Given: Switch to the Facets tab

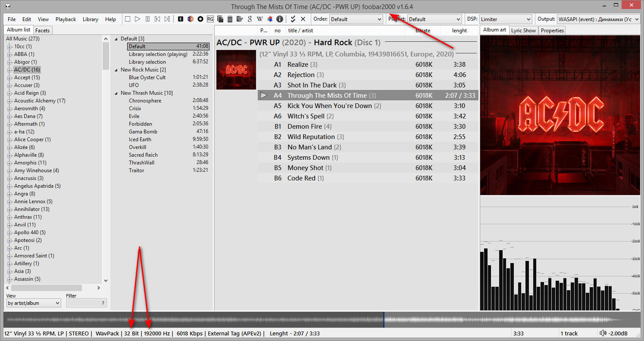Looking at the screenshot, I should (42, 31).
